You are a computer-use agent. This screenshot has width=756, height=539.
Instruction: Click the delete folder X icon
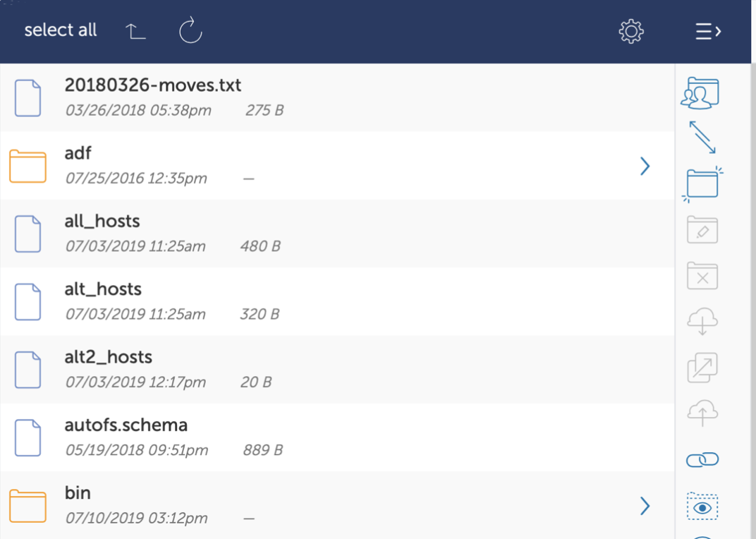coord(702,276)
